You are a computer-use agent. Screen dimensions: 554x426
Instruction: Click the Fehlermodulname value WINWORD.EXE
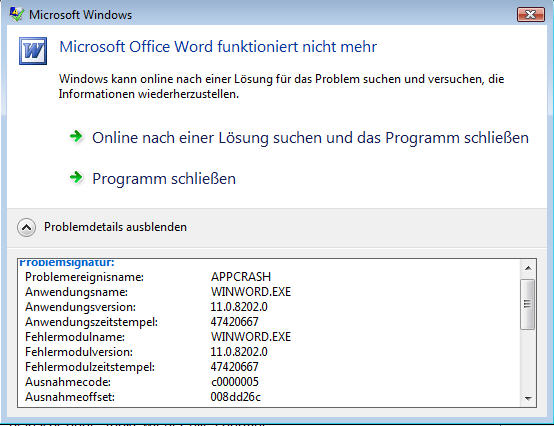[x=251, y=337]
